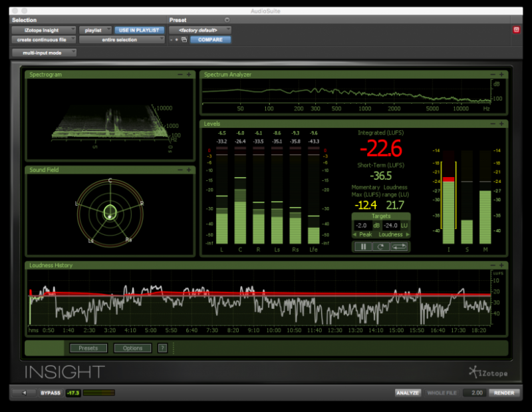This screenshot has width=532, height=412.
Task: Open the factory default preset dropdown
Action: (x=200, y=30)
